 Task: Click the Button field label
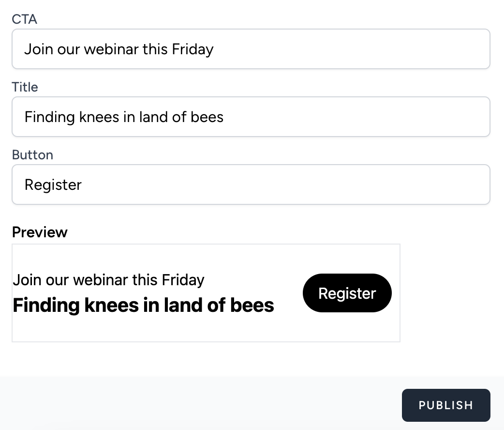tap(32, 154)
